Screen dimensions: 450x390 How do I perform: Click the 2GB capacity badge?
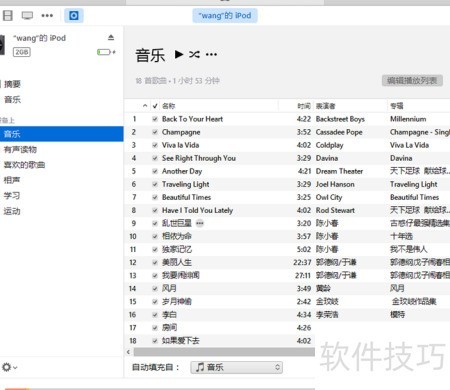pyautogui.click(x=21, y=52)
